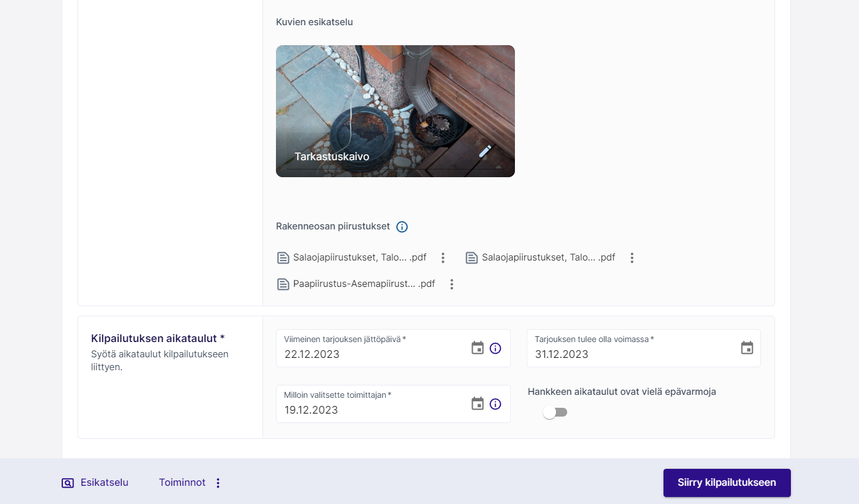The width and height of the screenshot is (859, 504).
Task: Select the Milloin valitsette toimittajan date field
Action: tap(370, 410)
